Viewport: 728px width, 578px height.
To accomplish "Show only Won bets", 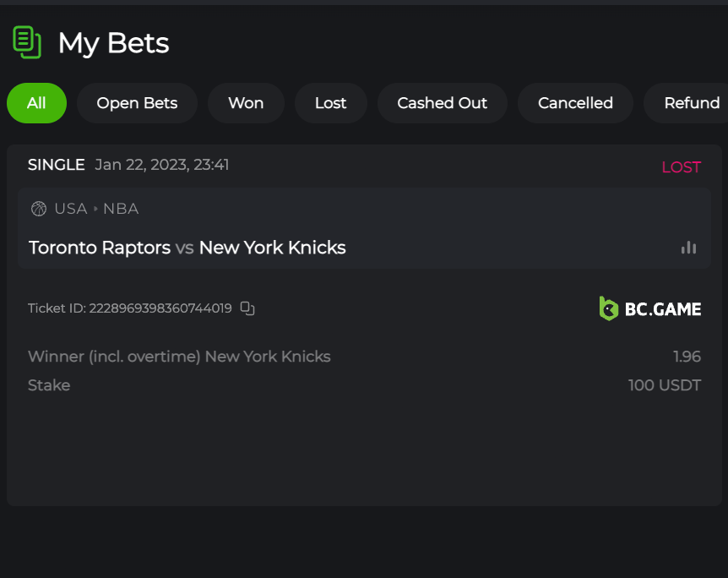I will coord(246,103).
